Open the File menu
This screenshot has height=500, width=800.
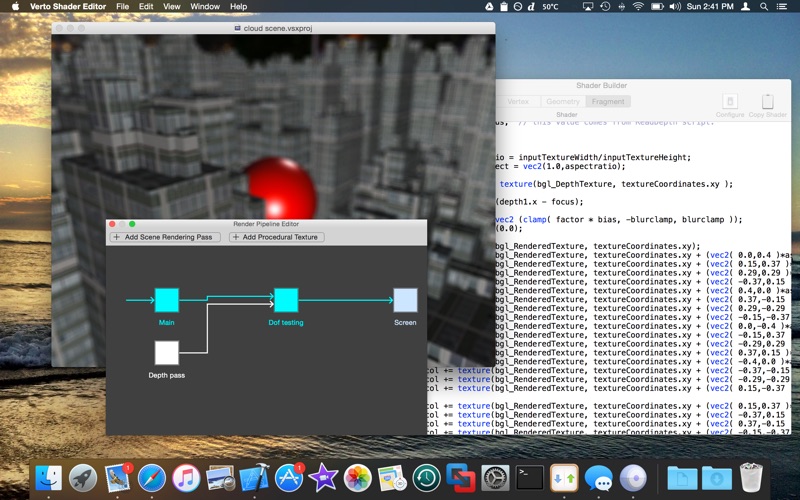click(x=123, y=7)
